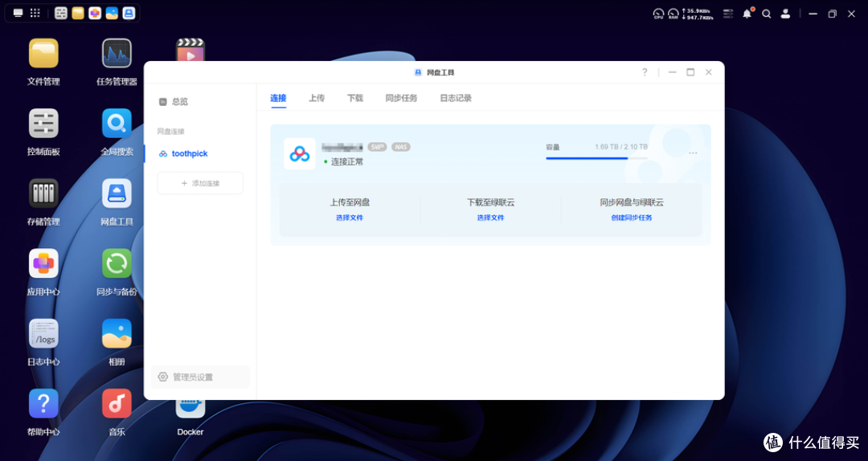868x461 pixels.
Task: Open the 任务管理器 desktop icon
Action: (x=117, y=54)
